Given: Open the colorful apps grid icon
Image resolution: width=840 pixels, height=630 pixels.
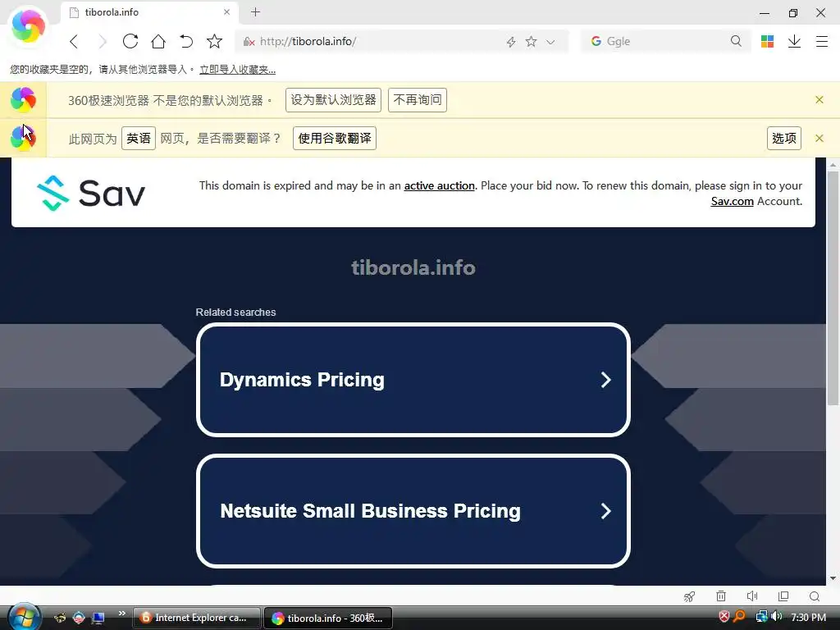Looking at the screenshot, I should point(767,41).
